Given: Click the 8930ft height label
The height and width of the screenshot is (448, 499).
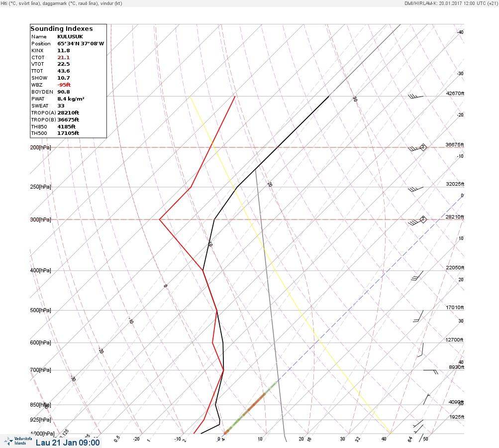Looking at the screenshot, I should point(457,367).
